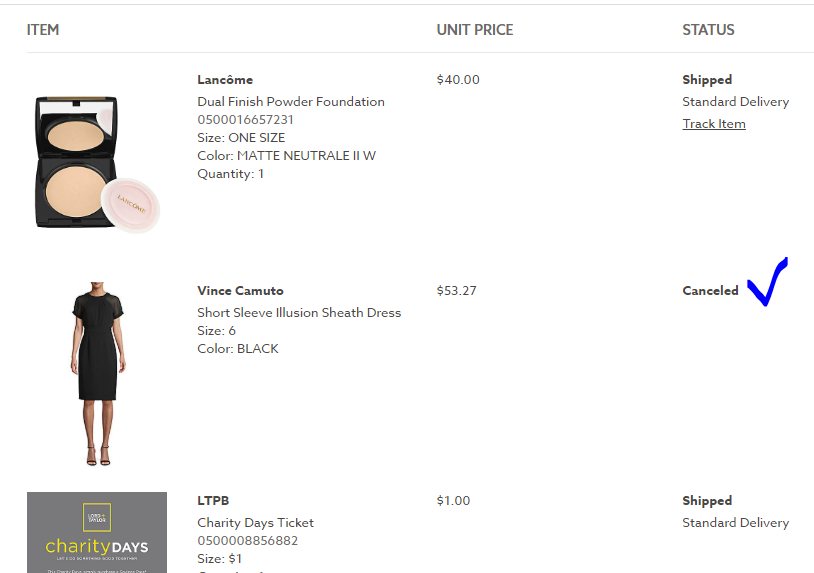Click the blue checkmark beside Canceled

(x=767, y=283)
